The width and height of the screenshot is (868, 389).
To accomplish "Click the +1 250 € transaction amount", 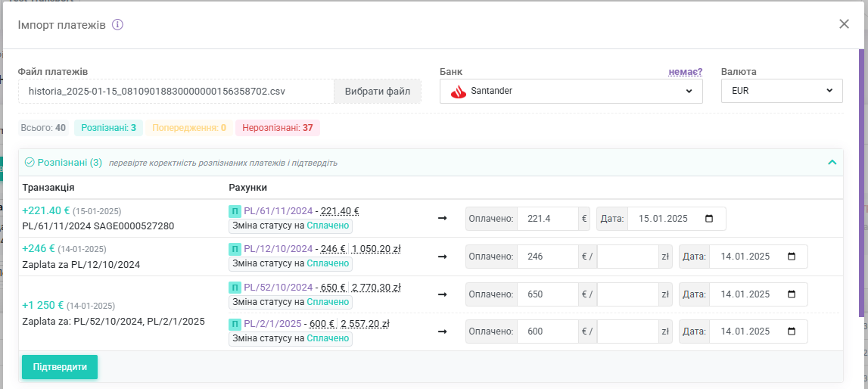I will [43, 305].
